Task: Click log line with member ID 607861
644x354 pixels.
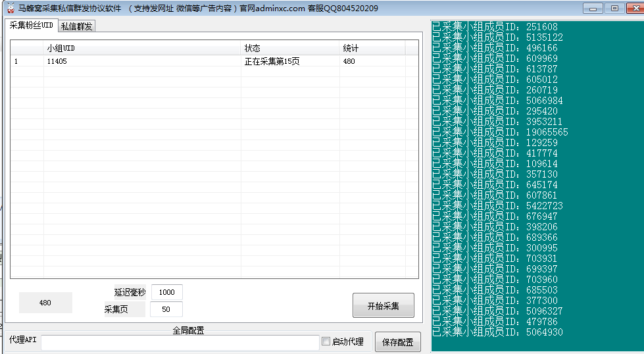Action: click(x=495, y=195)
